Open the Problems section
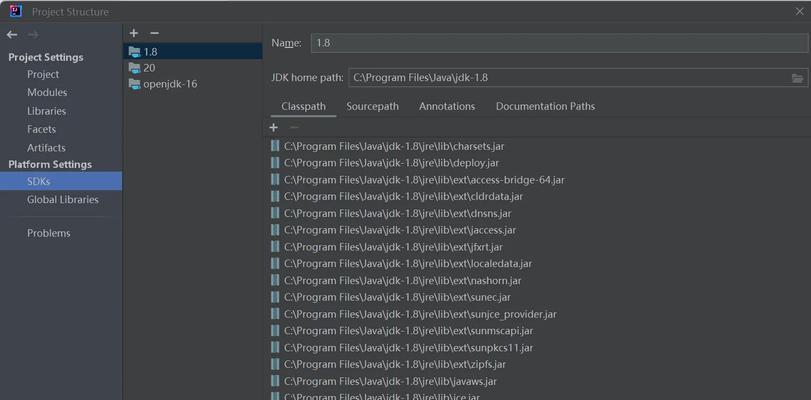The image size is (811, 400). tap(49, 233)
